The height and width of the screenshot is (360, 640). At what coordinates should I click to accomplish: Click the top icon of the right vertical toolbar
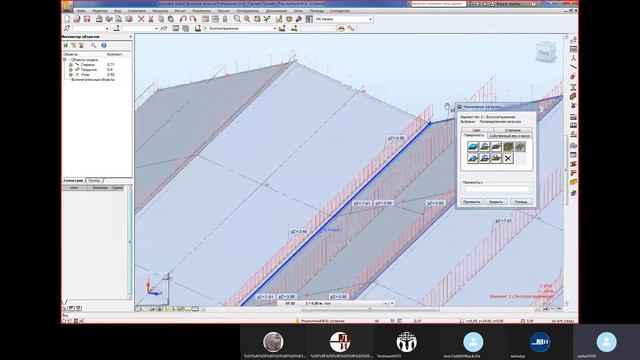(573, 40)
